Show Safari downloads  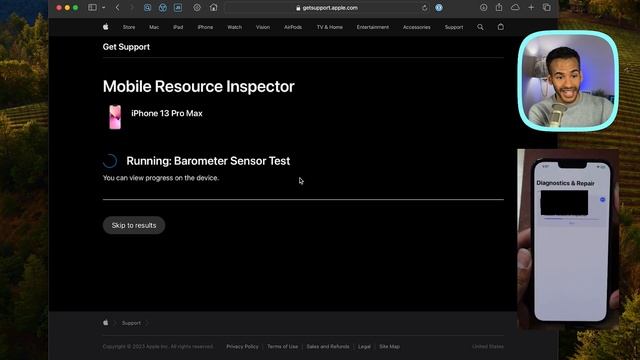[483, 7]
